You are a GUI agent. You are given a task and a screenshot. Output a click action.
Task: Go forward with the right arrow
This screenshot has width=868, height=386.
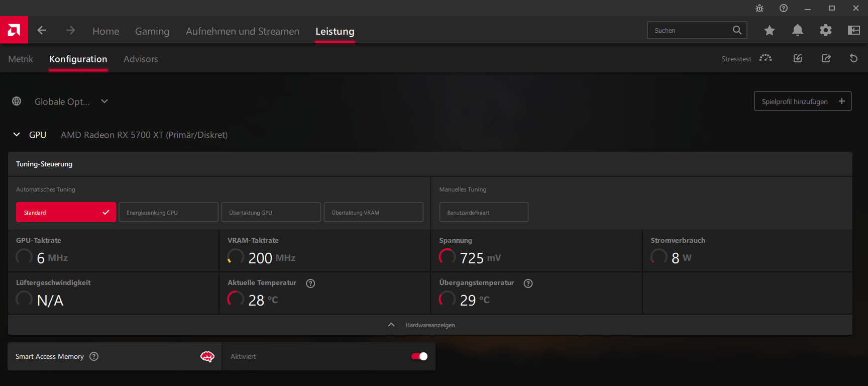[70, 30]
